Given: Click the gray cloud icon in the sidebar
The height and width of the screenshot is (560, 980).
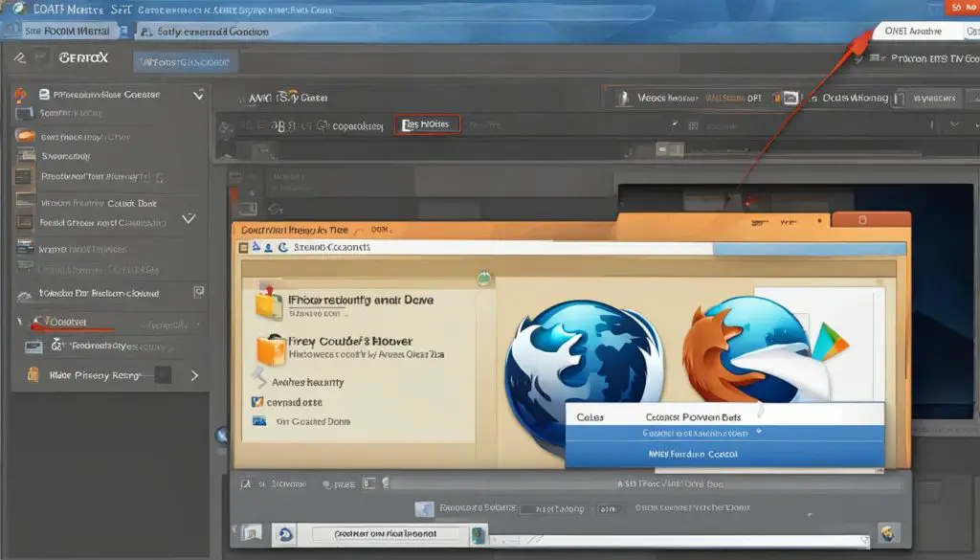Looking at the screenshot, I should (x=24, y=295).
